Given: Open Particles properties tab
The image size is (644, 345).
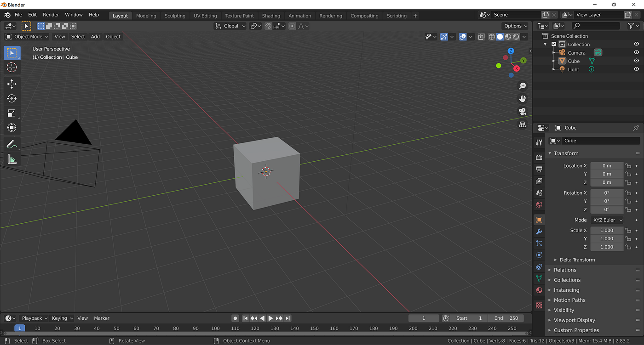Looking at the screenshot, I should click(x=539, y=243).
